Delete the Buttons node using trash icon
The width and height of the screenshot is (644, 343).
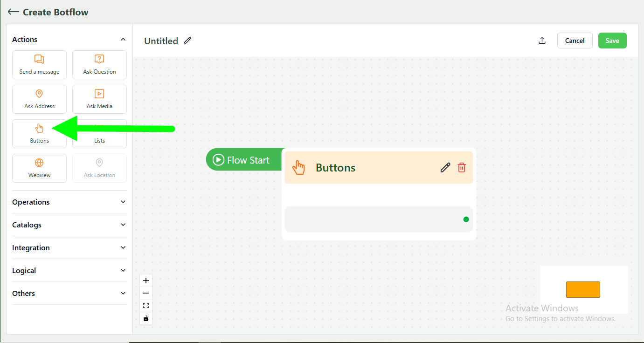462,167
